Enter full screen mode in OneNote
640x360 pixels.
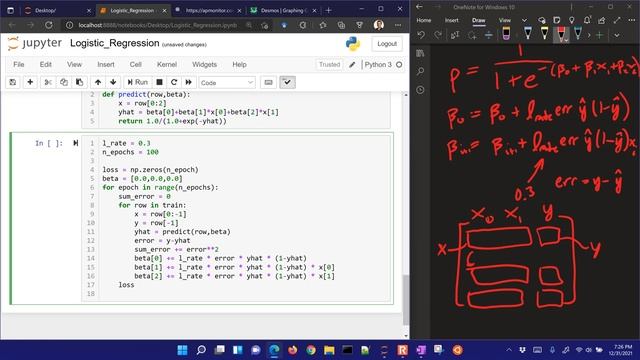tap(617, 20)
